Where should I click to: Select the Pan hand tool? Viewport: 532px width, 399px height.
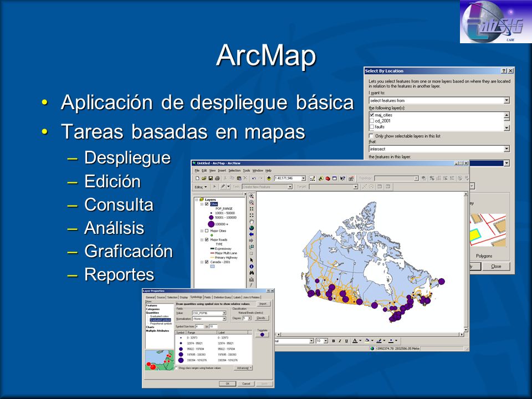pyautogui.click(x=252, y=222)
